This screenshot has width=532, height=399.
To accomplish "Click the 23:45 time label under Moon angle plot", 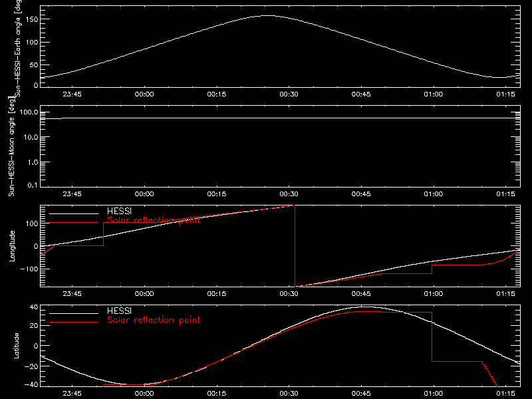I will 72,194.
